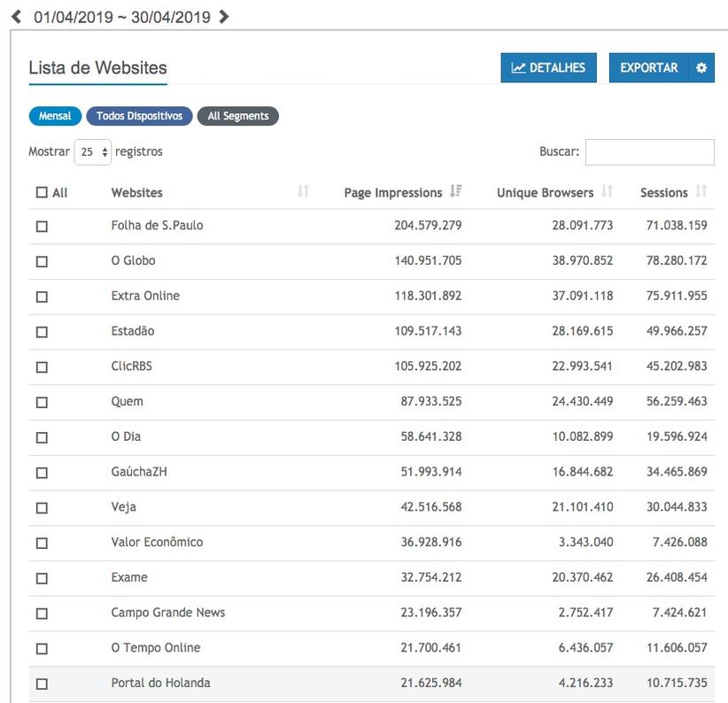Screen dimensions: 728x703
Task: Sort by Websites column sort icon
Action: tap(304, 192)
